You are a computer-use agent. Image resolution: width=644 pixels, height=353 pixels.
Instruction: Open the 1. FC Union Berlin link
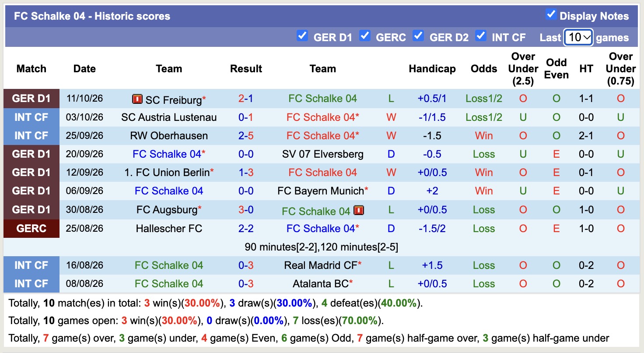[x=167, y=173]
